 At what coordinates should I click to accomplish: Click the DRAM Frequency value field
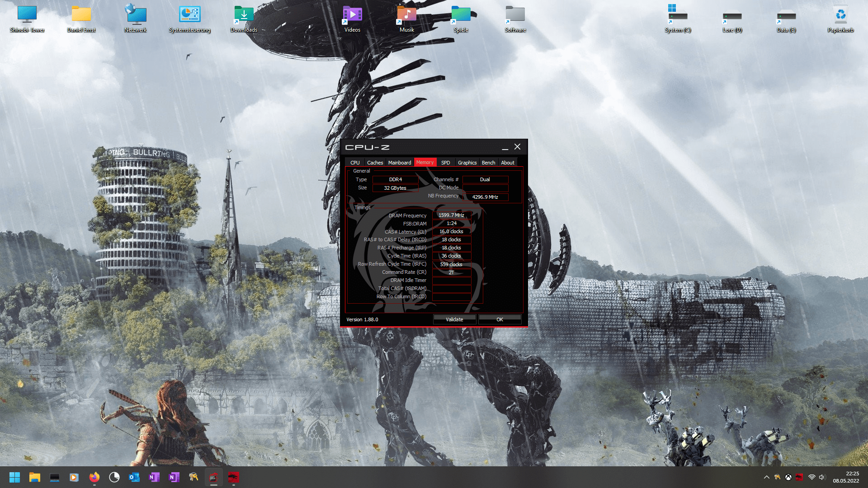coord(451,216)
